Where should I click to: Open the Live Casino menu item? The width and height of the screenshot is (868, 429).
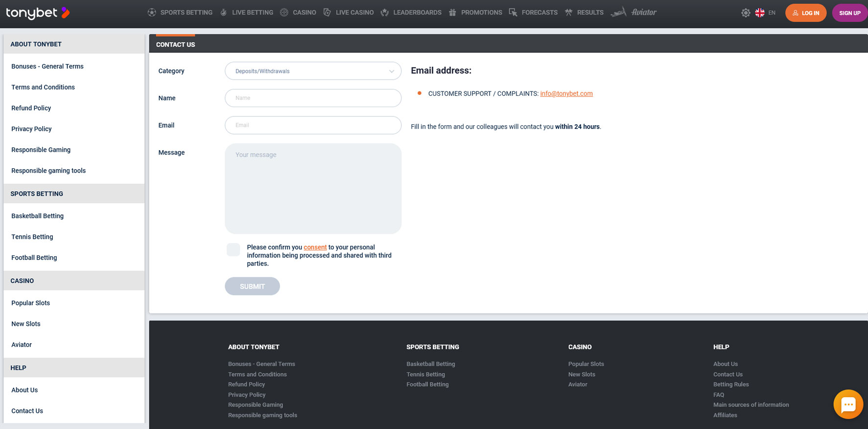[x=354, y=13]
